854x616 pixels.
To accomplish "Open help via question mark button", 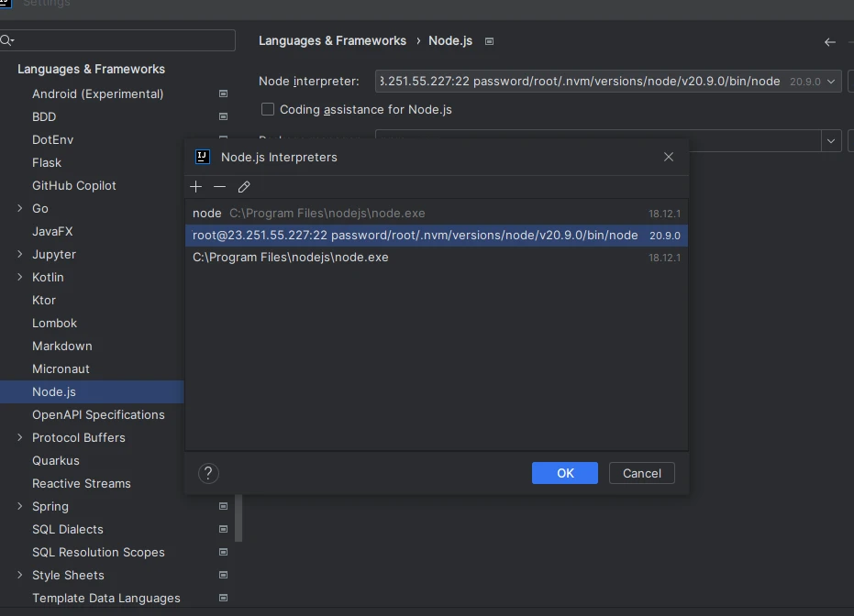I will (x=208, y=473).
